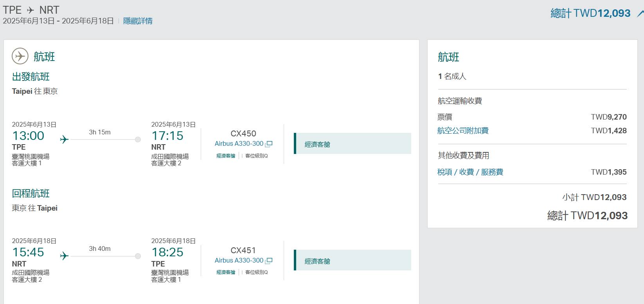Click the plane icon on the 3h 40m route line
Viewport: 644px width, 304px height.
click(64, 256)
